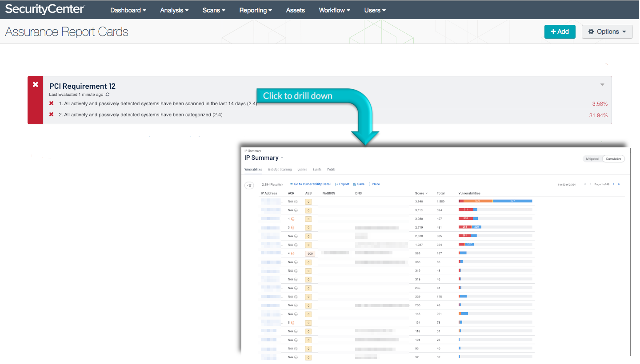640x364 pixels.
Task: Switch to the Queries tab
Action: (x=302, y=169)
